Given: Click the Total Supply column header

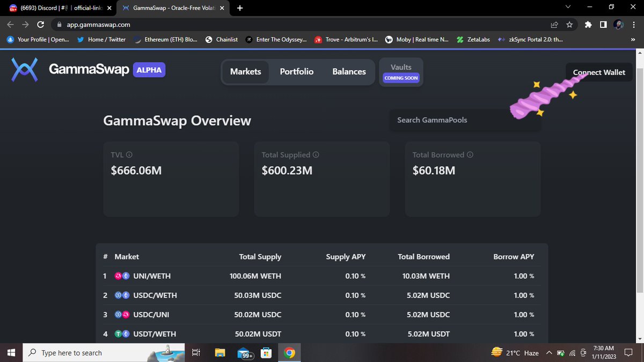Looking at the screenshot, I should point(260,257).
